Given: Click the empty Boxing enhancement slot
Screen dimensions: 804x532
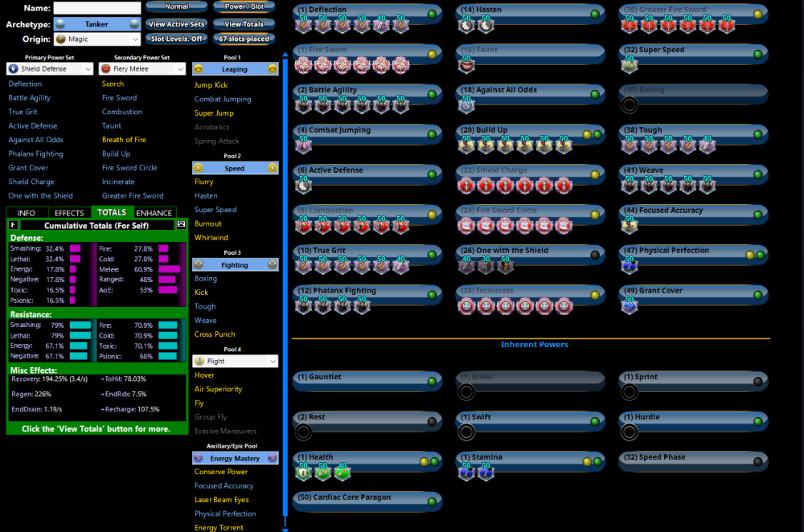Looking at the screenshot, I should [630, 105].
